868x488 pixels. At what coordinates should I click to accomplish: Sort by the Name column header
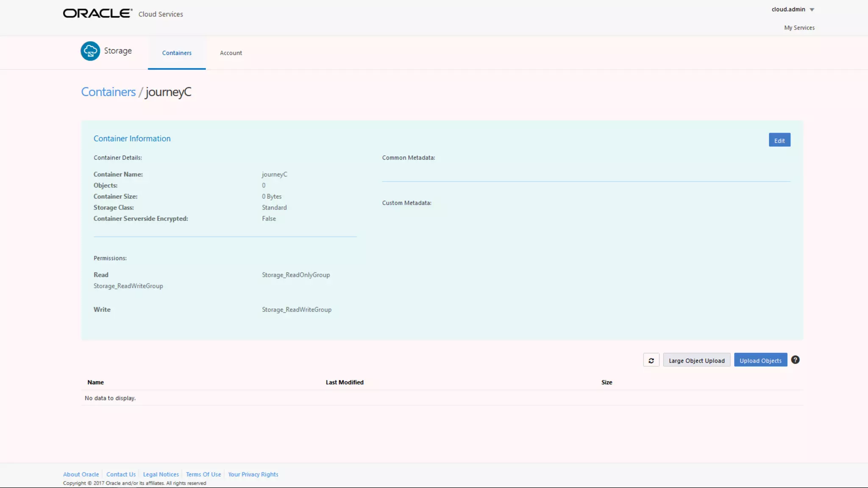(x=95, y=382)
